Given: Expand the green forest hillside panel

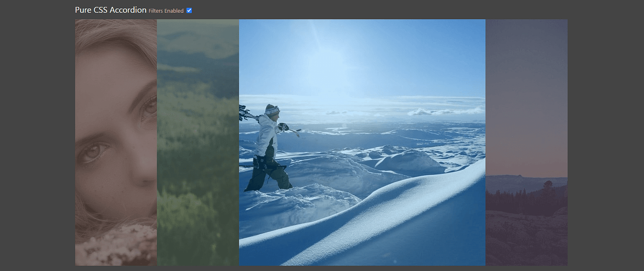Looking at the screenshot, I should 198,142.
